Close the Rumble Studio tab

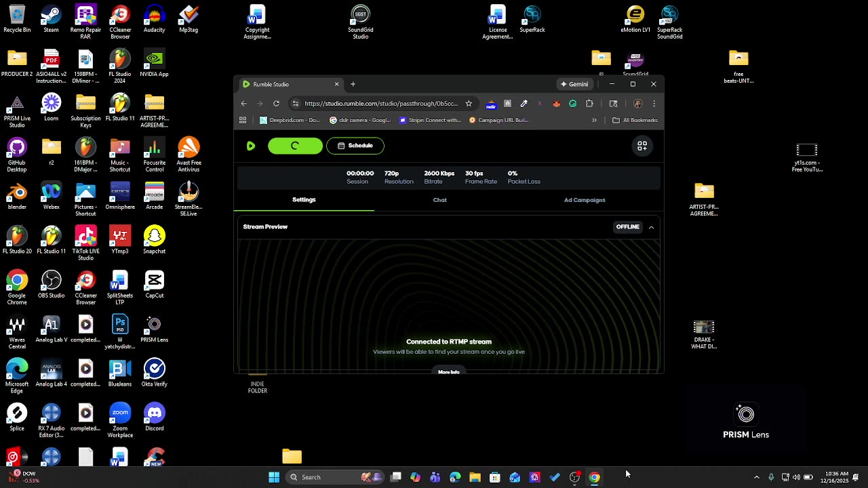[336, 84]
